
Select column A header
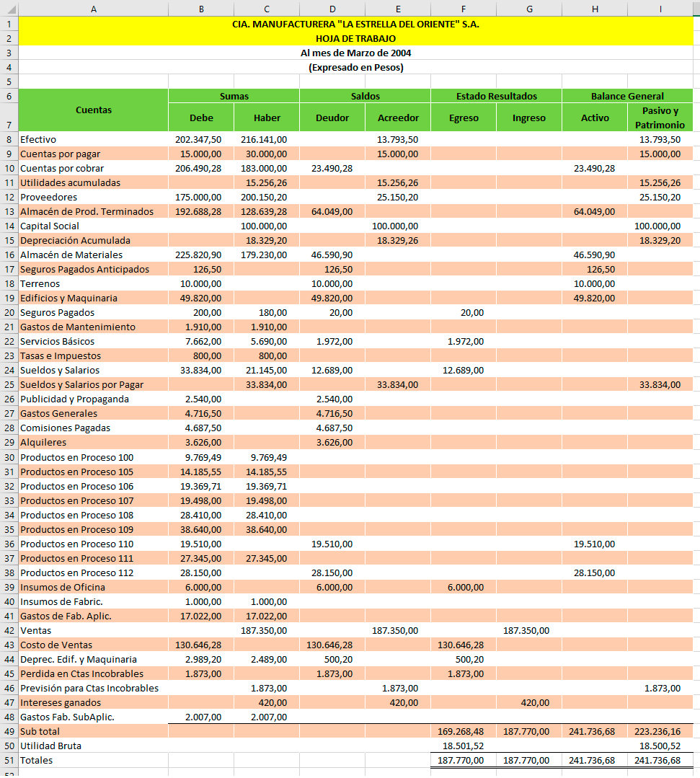point(93,9)
